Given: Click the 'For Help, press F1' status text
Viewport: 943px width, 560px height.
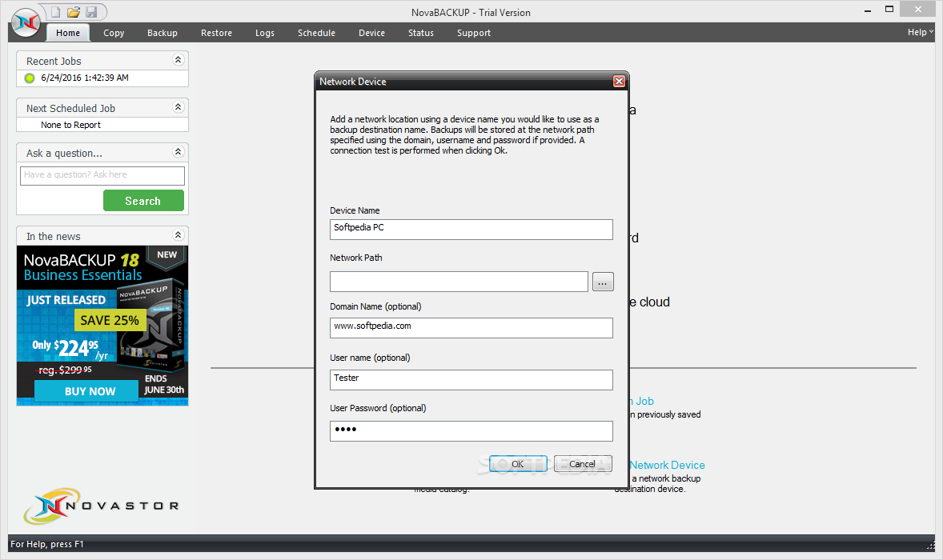Looking at the screenshot, I should pos(47,544).
